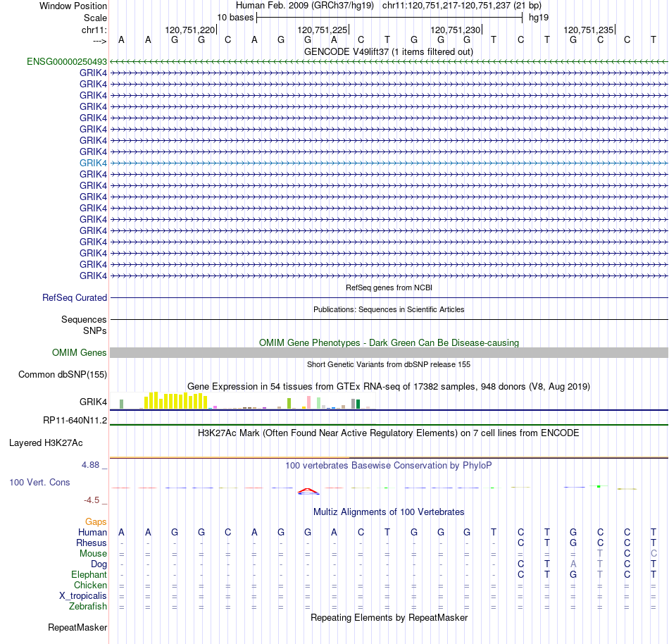Click the SNPs track label
669x644 pixels.
coord(95,330)
